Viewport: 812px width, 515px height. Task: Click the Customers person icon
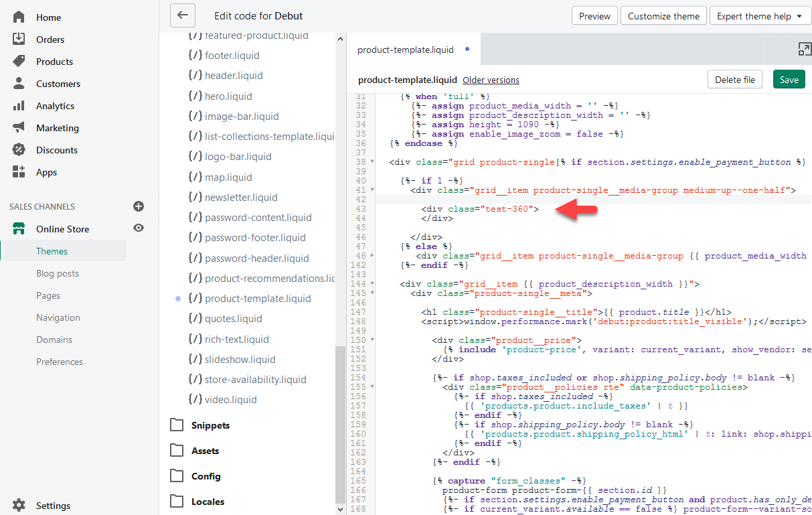pos(19,83)
